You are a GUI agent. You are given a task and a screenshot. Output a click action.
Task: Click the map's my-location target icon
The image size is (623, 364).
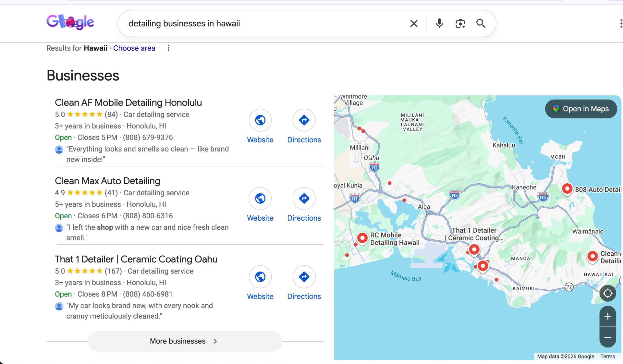click(x=608, y=293)
